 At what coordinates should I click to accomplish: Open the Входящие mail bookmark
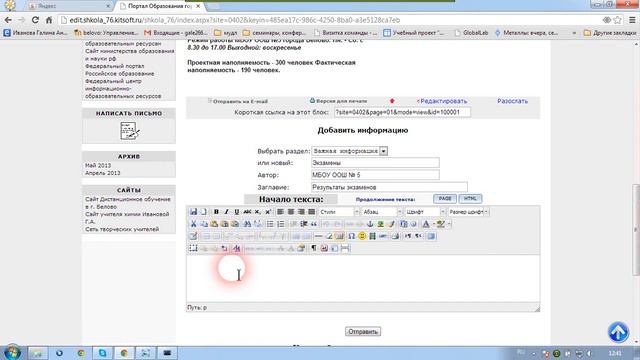tap(176, 33)
